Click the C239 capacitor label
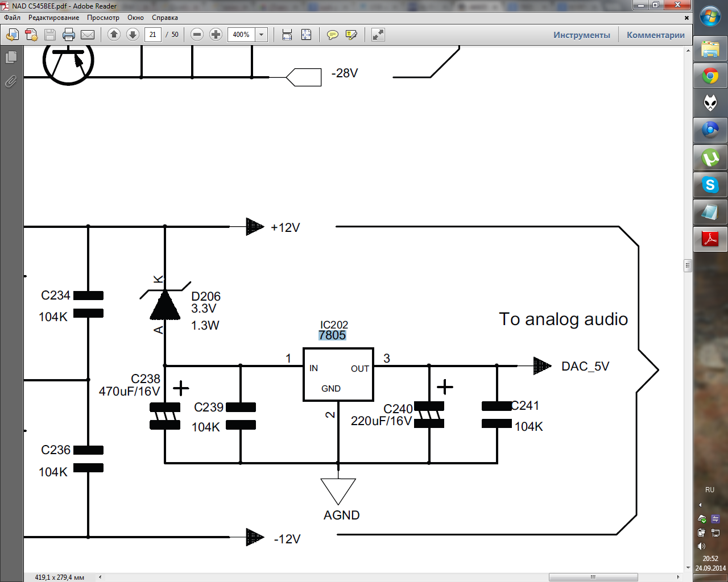The image size is (728, 582). click(x=209, y=408)
